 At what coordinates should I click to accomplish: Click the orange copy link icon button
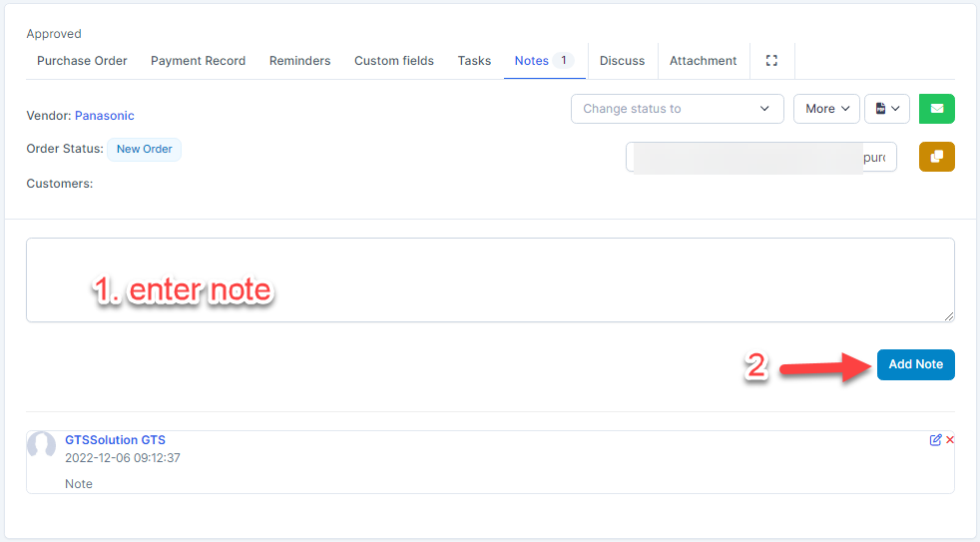936,157
